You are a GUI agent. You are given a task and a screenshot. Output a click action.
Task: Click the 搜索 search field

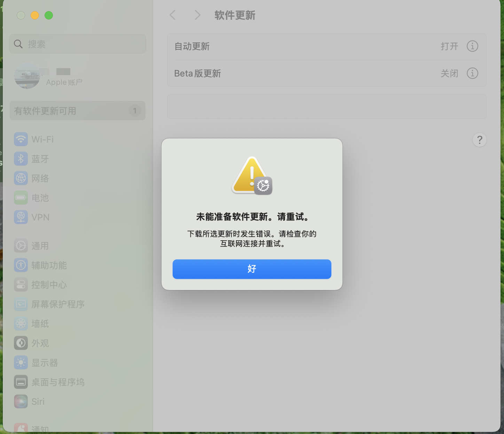click(78, 44)
